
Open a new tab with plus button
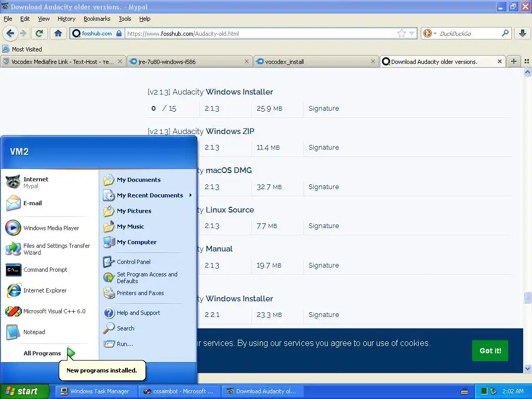pyautogui.click(x=514, y=61)
